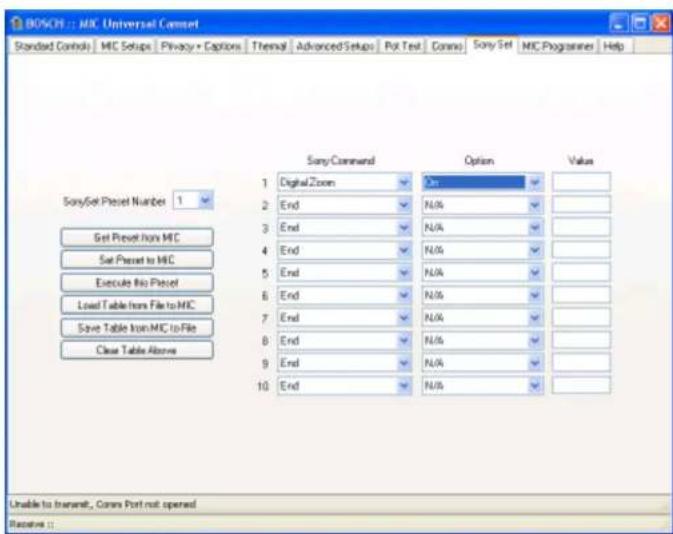Click the row 5 Value input field
Screen dimensions: 673x534
pyautogui.click(x=581, y=272)
